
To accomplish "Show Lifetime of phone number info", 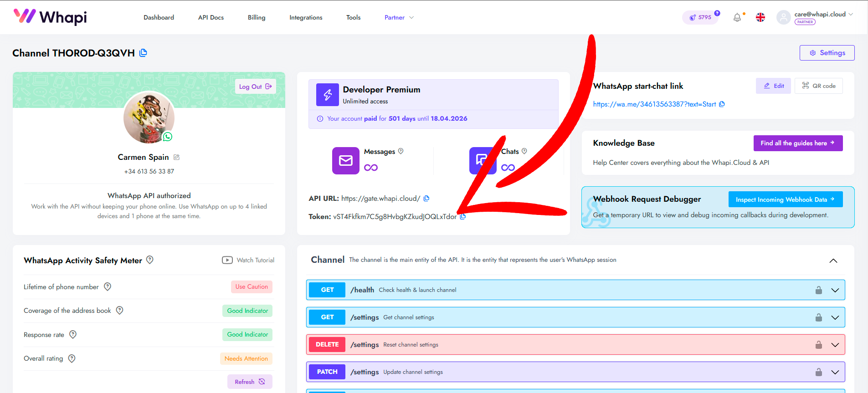I will tap(108, 286).
